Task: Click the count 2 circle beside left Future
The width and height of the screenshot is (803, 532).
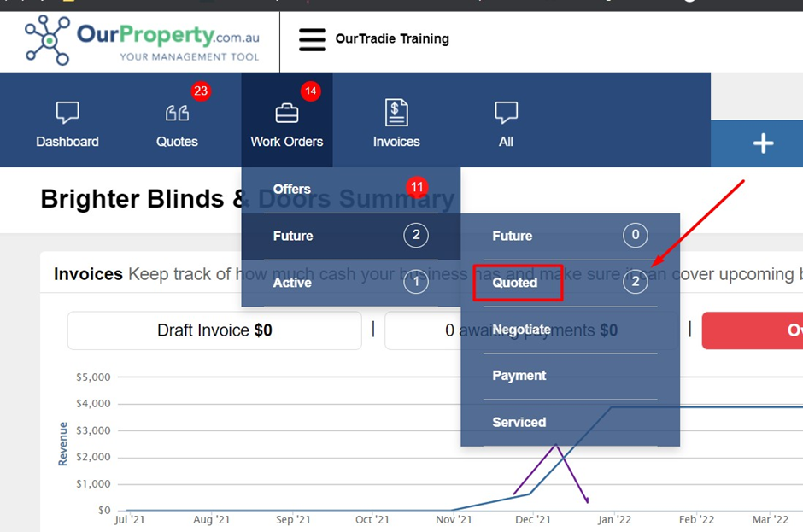Action: [416, 235]
